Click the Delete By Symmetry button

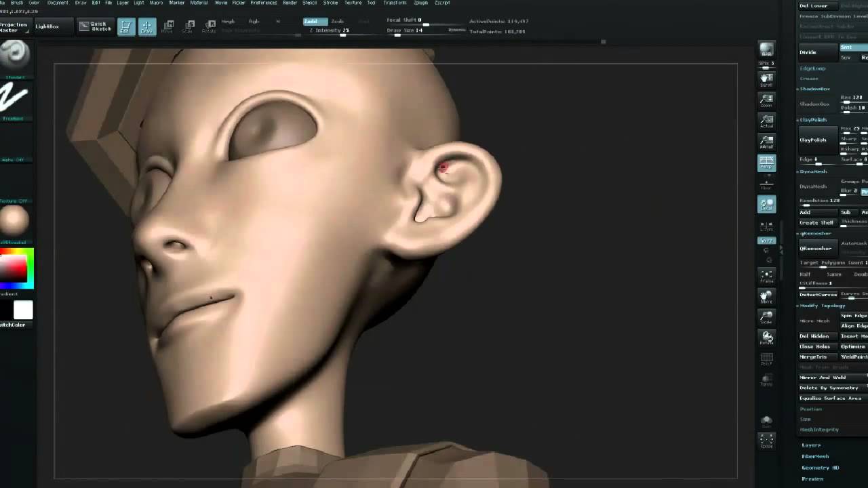[833, 388]
